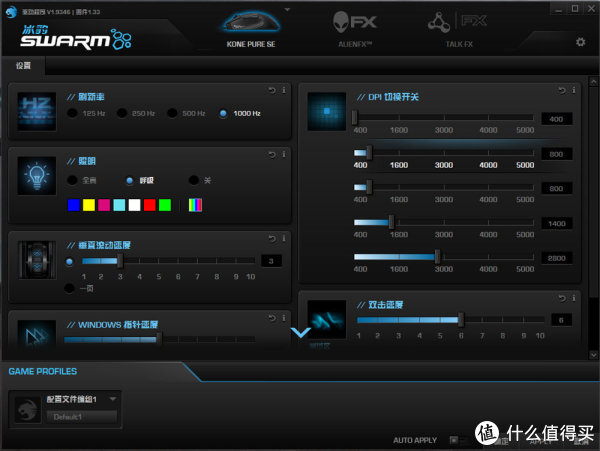Click the scroll wheel icon
This screenshot has width=600, height=451.
pyautogui.click(x=37, y=260)
